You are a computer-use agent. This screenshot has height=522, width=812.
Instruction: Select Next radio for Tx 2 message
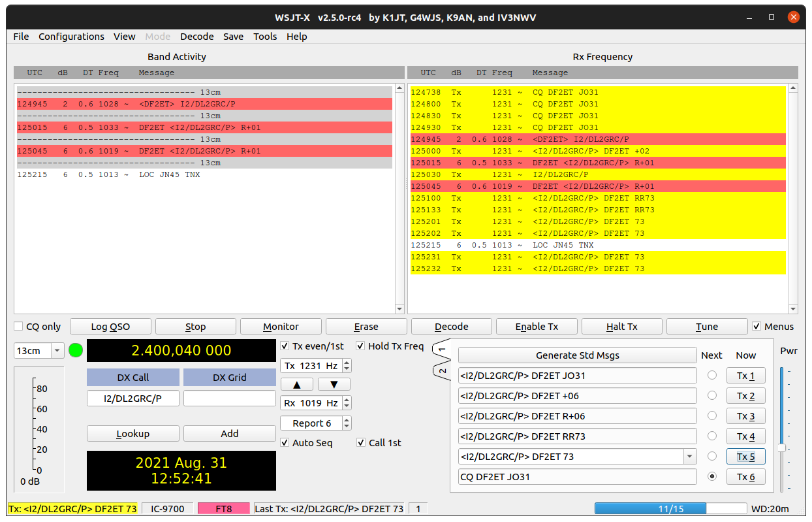point(712,396)
